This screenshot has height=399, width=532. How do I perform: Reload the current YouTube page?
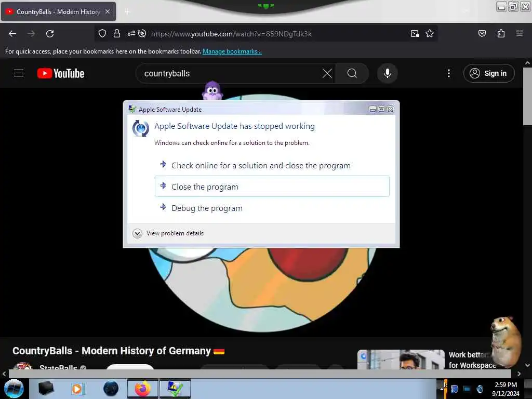(x=50, y=34)
